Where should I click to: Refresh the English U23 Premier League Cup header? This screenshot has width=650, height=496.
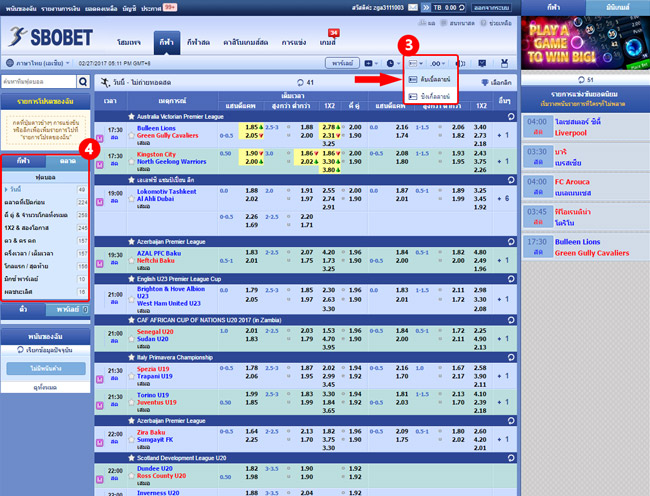coord(511,279)
